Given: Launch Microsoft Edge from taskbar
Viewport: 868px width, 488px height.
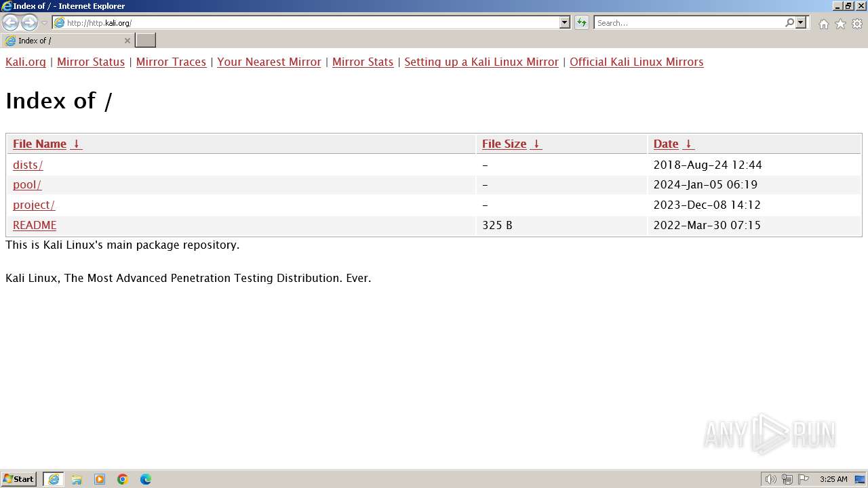Looking at the screenshot, I should pyautogui.click(x=146, y=479).
